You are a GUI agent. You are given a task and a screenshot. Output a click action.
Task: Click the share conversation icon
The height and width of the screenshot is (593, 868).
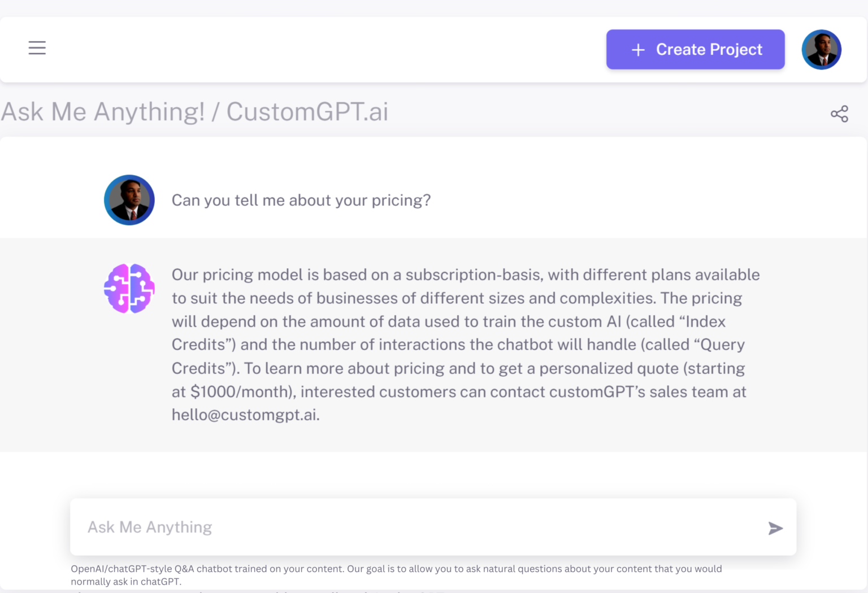tap(839, 114)
